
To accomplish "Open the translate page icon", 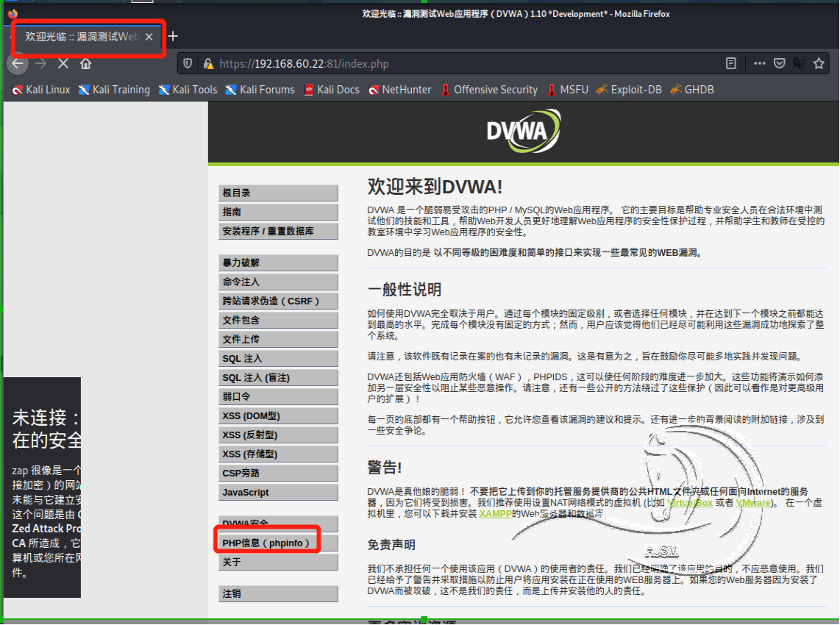I will (799, 64).
